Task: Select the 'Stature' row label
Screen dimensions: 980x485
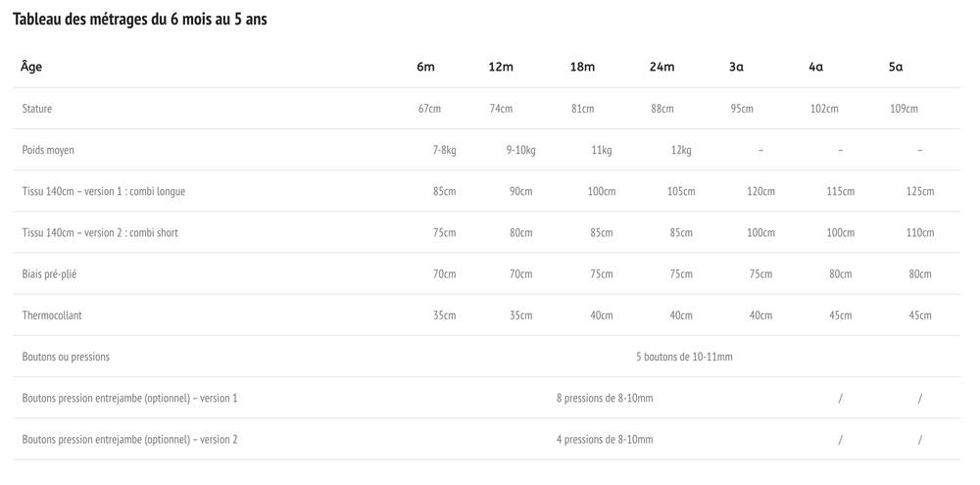Action: point(37,109)
